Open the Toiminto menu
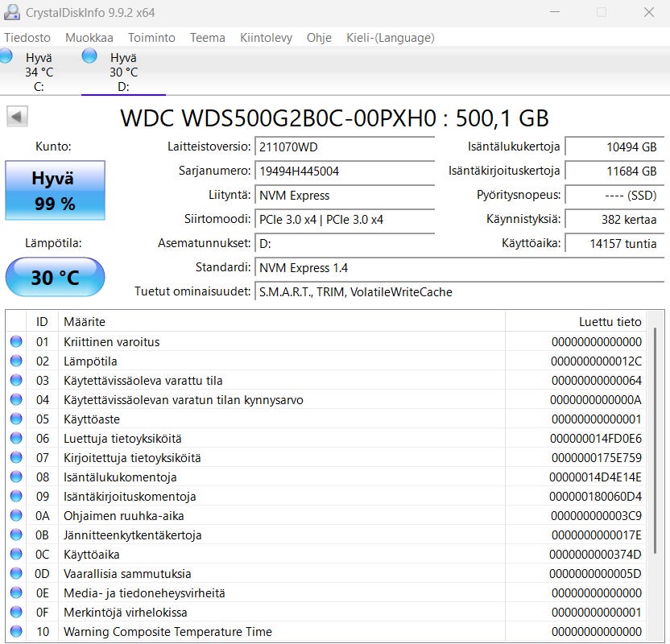The width and height of the screenshot is (670, 644). click(x=151, y=38)
